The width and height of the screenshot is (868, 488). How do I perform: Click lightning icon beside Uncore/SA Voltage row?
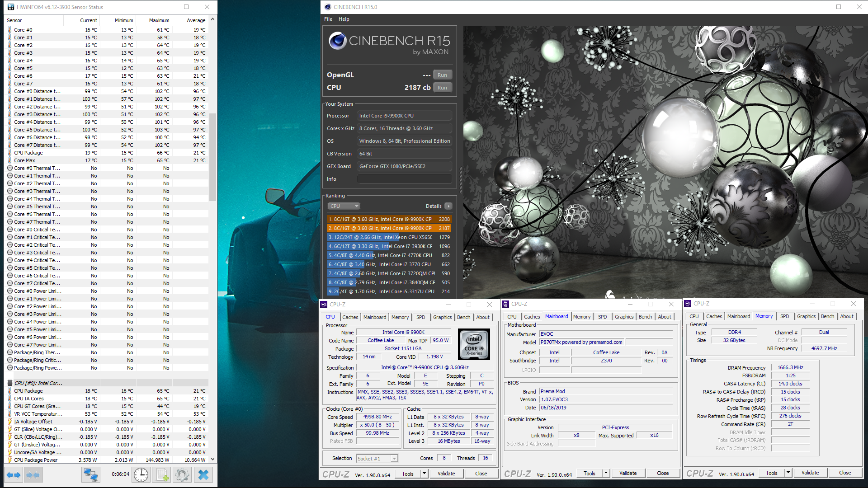(10, 452)
